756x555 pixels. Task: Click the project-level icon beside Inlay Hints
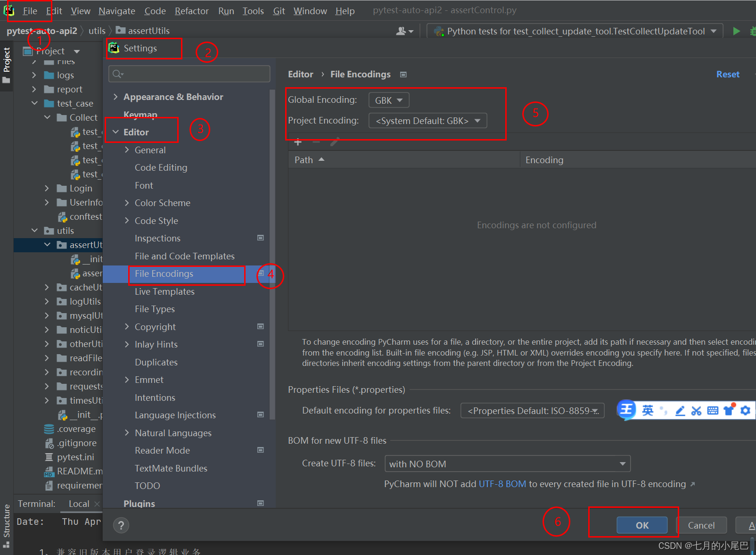(x=260, y=344)
